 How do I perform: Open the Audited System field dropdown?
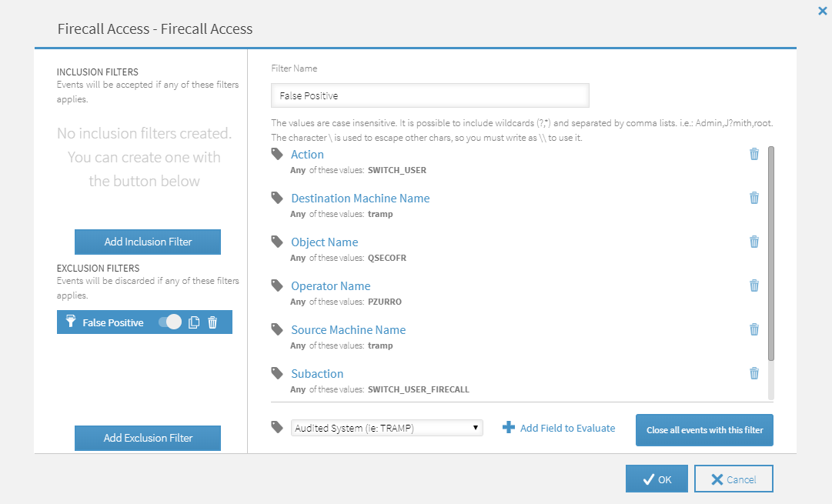point(387,428)
